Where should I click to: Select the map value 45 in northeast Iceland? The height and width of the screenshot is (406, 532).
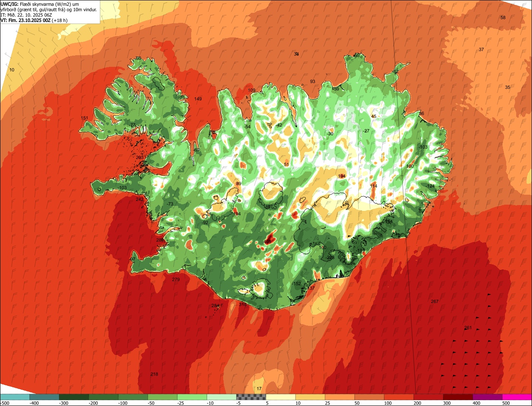(x=373, y=117)
